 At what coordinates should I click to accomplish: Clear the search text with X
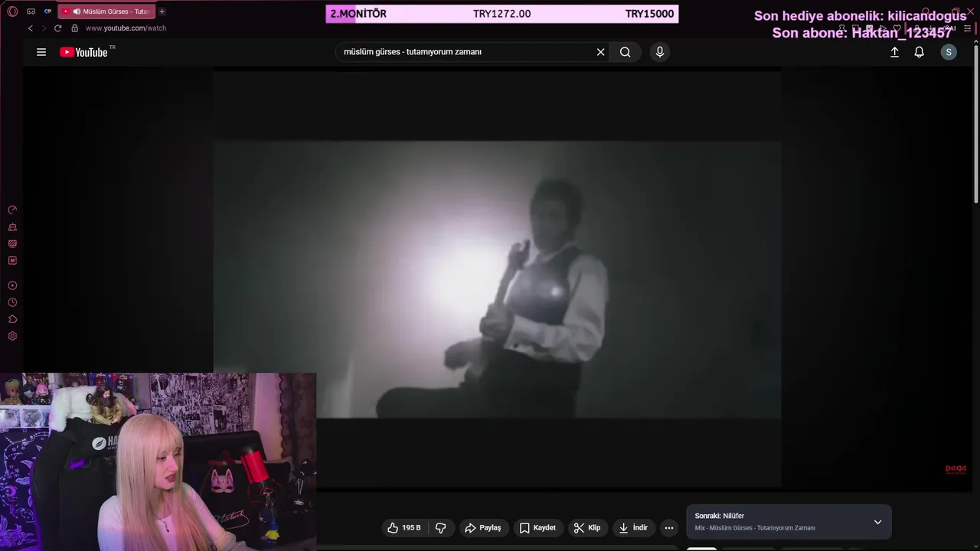coord(601,52)
